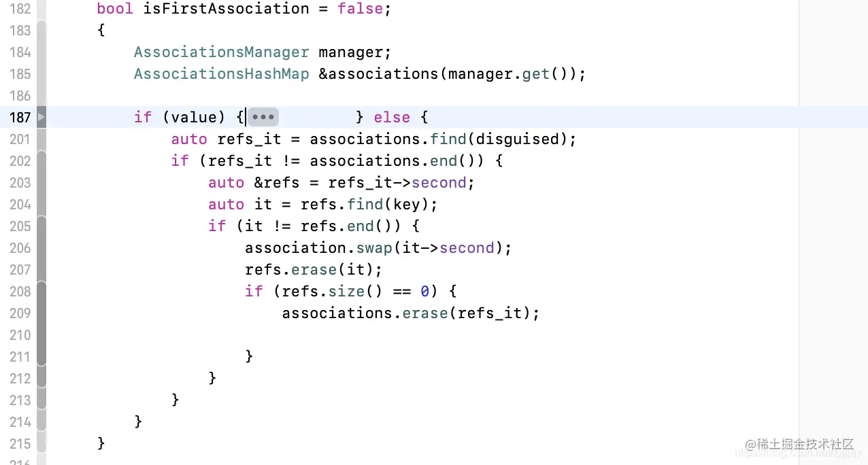Click associations.end() on line 202
Screen dimensions: 868x465
click(397, 161)
